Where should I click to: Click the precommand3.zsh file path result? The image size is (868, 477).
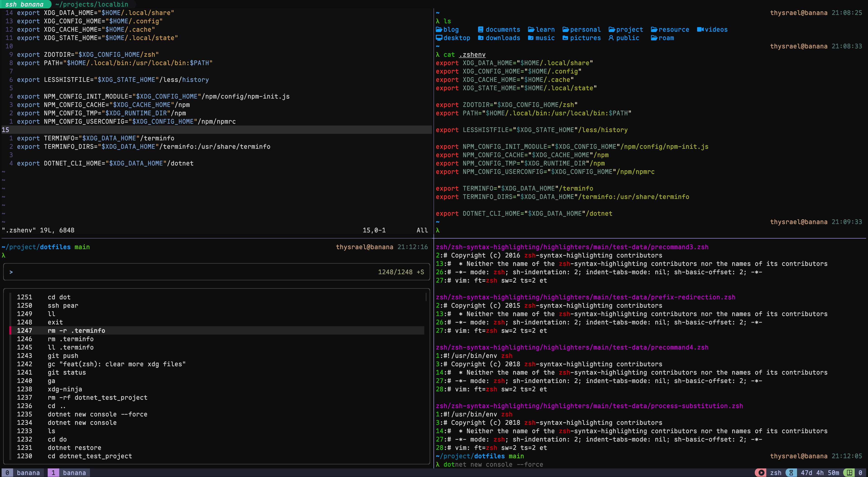click(x=572, y=247)
